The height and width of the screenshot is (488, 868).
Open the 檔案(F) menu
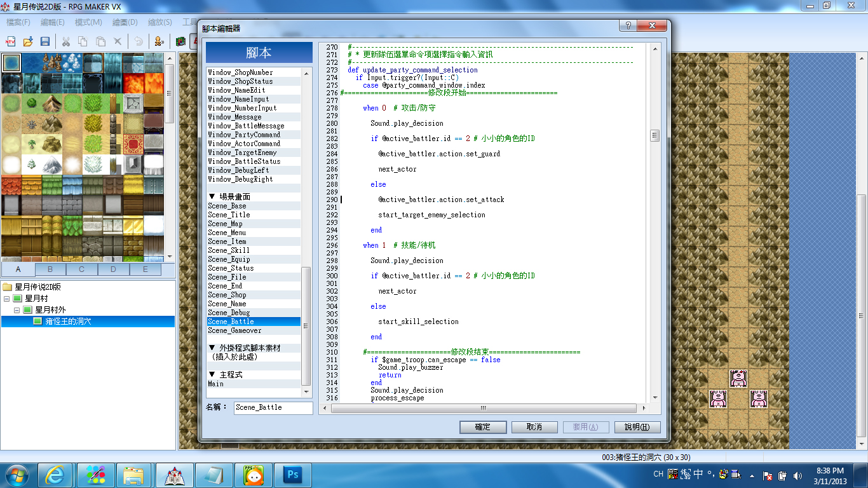click(x=18, y=22)
